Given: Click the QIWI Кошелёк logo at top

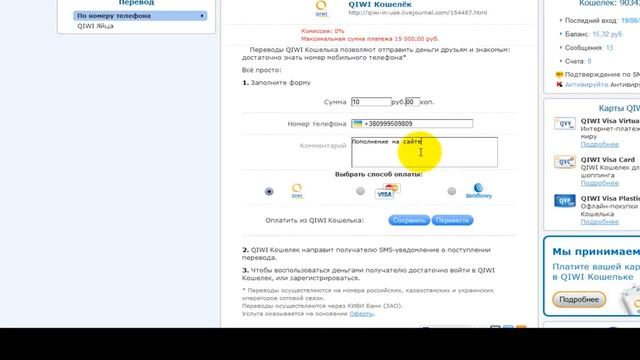Looking at the screenshot, I should pyautogui.click(x=322, y=8).
